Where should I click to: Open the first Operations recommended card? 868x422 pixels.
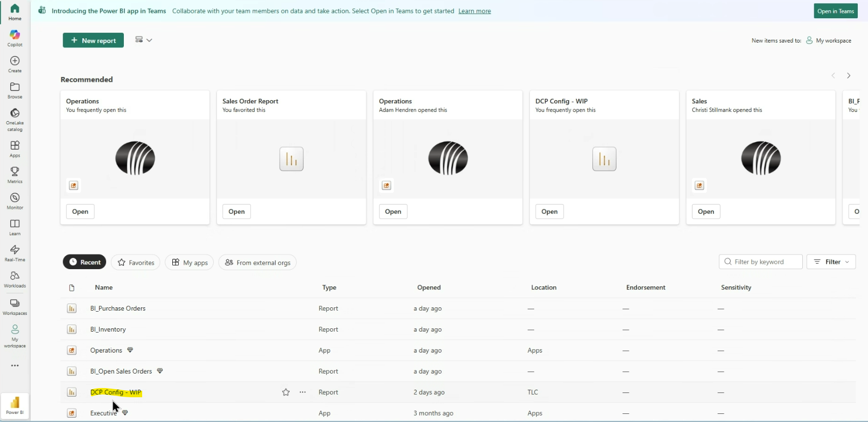[80, 212]
